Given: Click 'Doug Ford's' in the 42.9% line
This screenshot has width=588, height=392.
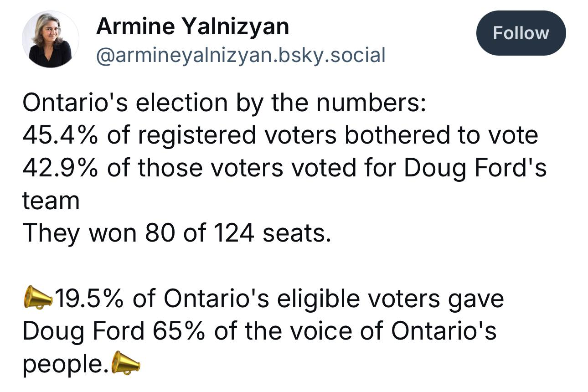Looking at the screenshot, I should 475,168.
